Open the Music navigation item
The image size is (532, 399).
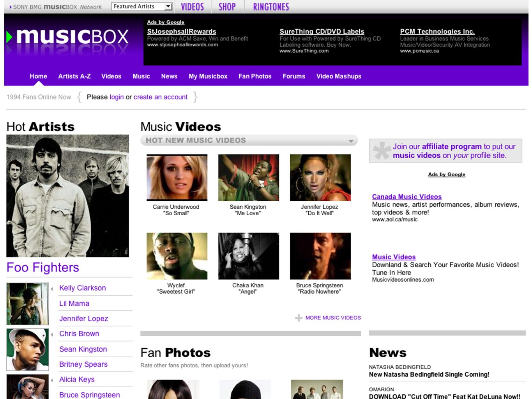(x=141, y=76)
